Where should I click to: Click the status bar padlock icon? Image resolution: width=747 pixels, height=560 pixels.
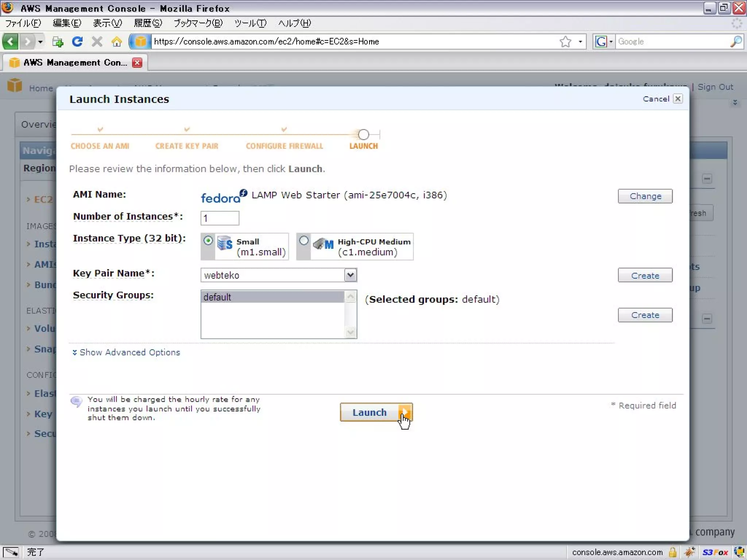673,552
